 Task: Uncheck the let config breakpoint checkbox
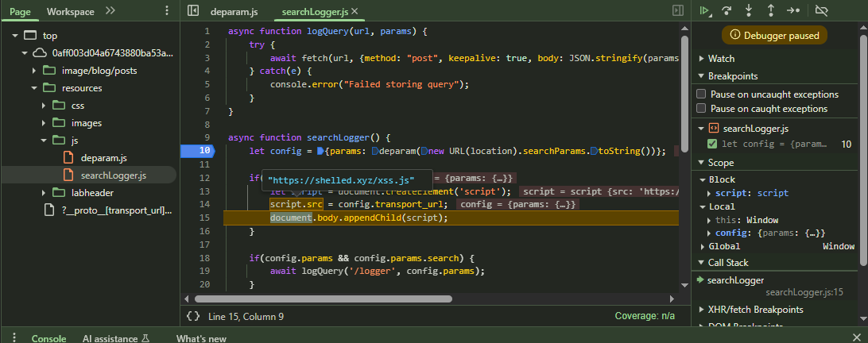point(713,144)
